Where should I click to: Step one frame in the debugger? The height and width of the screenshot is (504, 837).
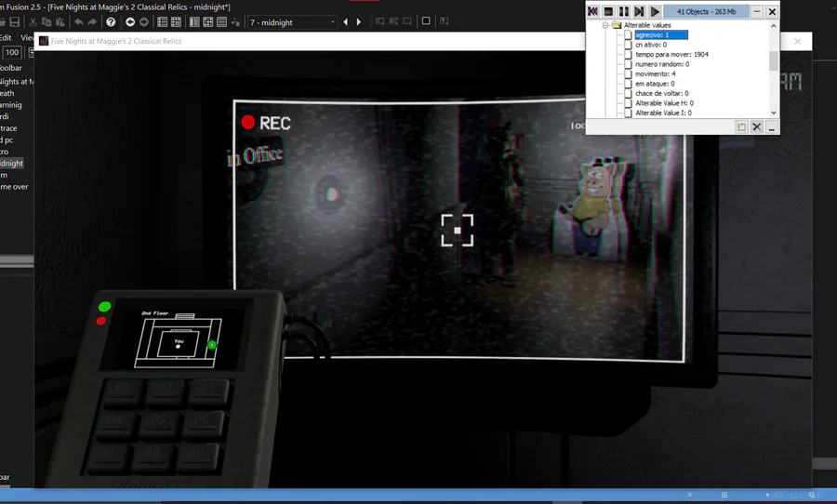[639, 11]
